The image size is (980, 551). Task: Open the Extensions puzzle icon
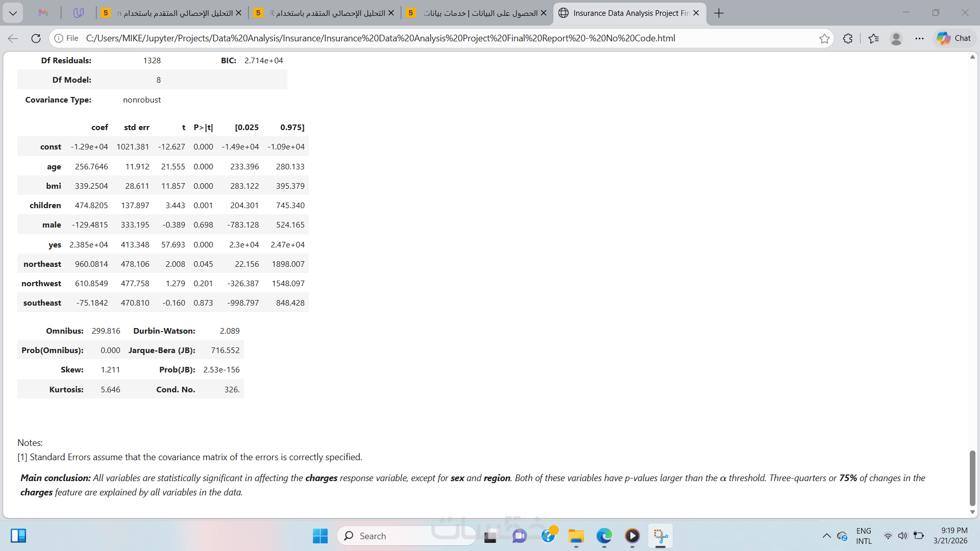tap(848, 38)
